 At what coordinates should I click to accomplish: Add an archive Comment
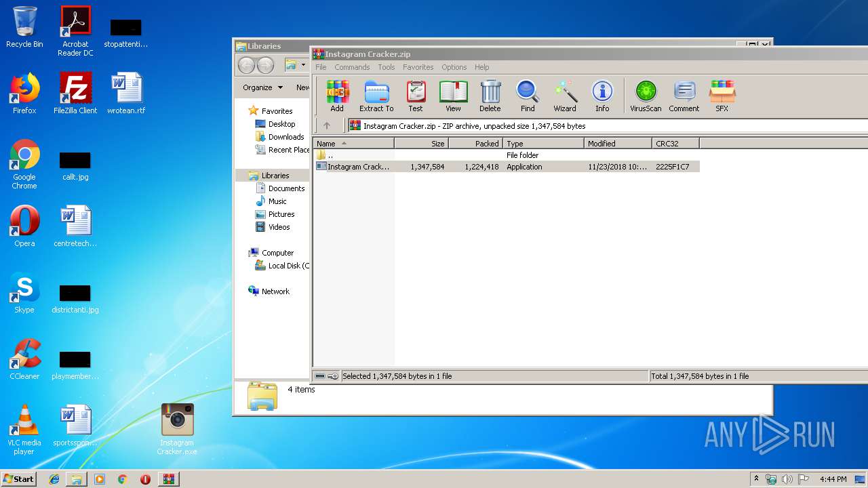click(x=684, y=96)
